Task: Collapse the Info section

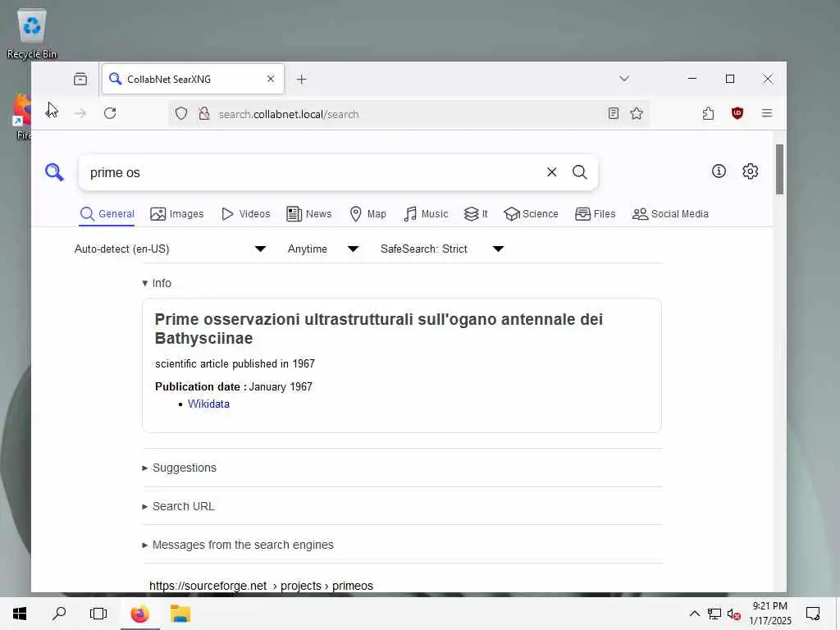Action: (157, 283)
